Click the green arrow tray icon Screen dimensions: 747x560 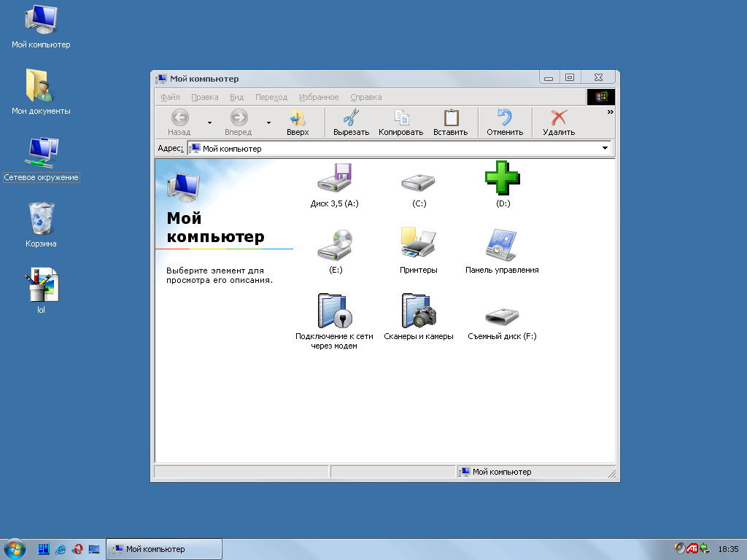[704, 548]
